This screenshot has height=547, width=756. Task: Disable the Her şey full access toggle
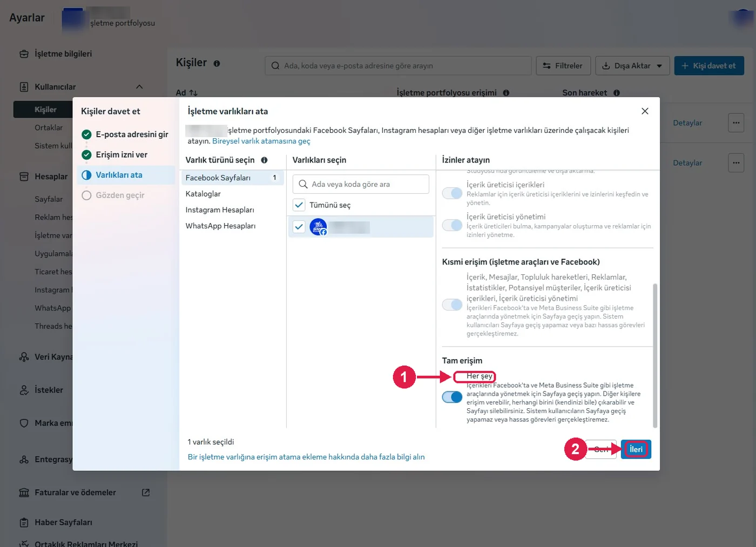(452, 397)
